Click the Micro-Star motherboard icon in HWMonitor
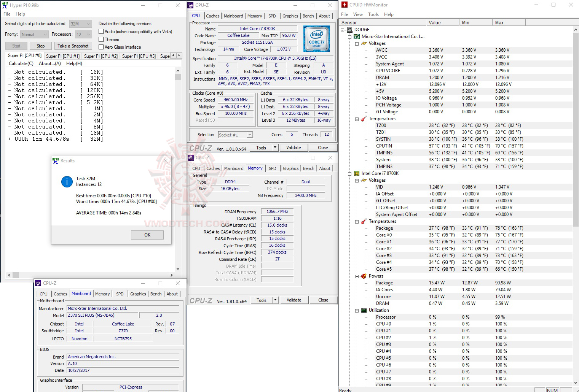Image resolution: width=579 pixels, height=392 pixels. pos(357,37)
